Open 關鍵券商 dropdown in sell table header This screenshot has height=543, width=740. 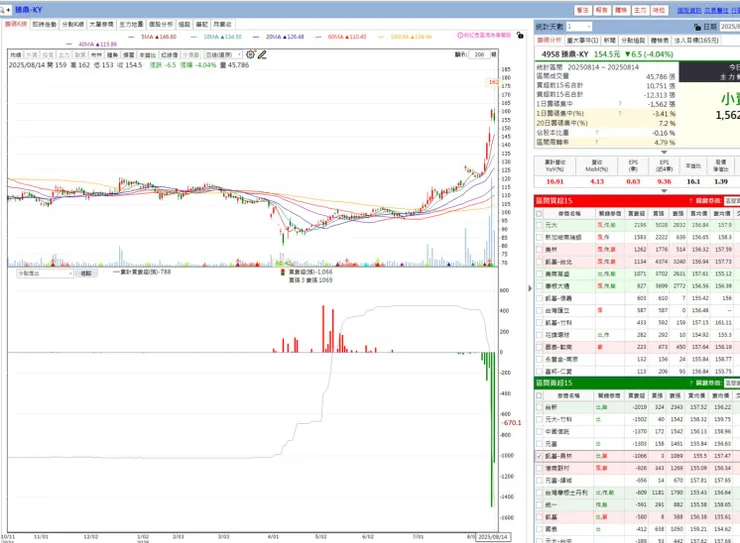coord(732,383)
